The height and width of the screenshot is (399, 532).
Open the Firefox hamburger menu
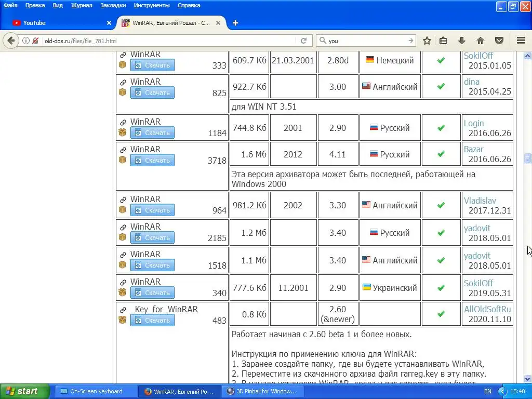pyautogui.click(x=521, y=41)
